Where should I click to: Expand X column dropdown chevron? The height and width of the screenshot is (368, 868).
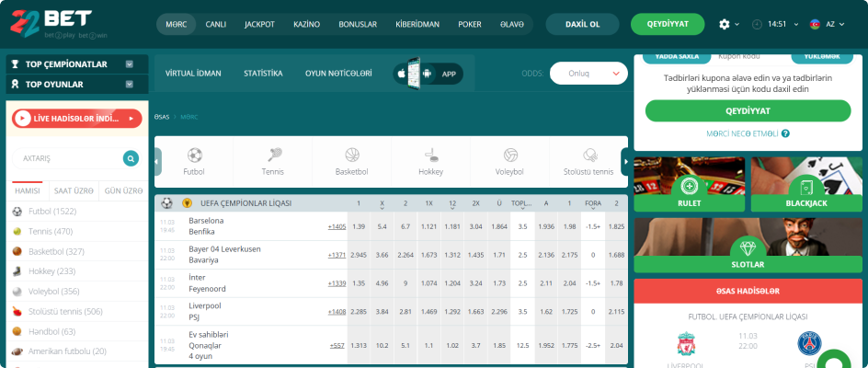tap(382, 210)
